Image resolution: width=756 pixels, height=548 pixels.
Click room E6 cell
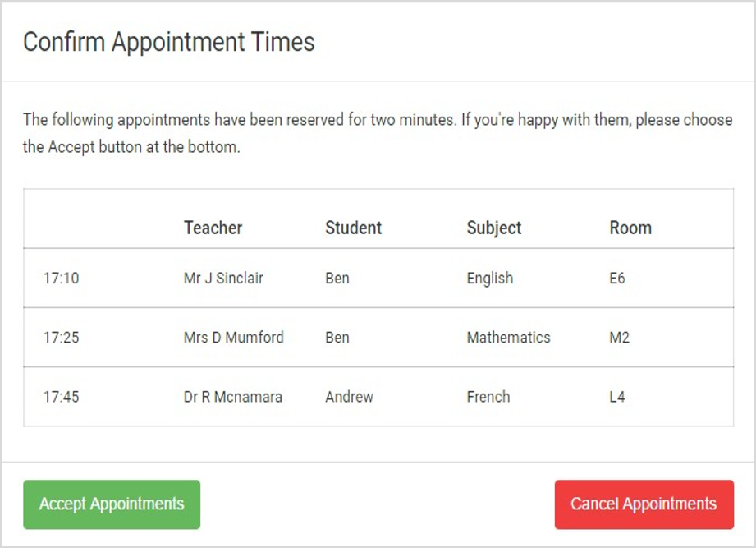[x=617, y=278]
